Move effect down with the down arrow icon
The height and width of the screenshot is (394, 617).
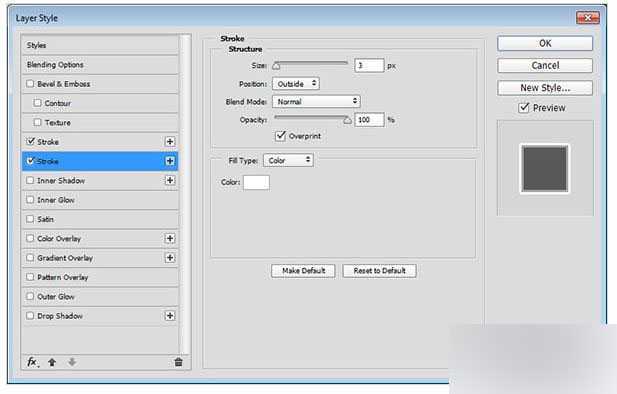tap(72, 362)
